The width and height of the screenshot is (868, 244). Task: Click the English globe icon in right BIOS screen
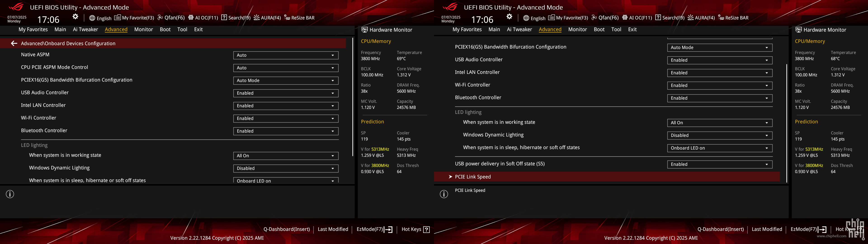click(x=526, y=18)
